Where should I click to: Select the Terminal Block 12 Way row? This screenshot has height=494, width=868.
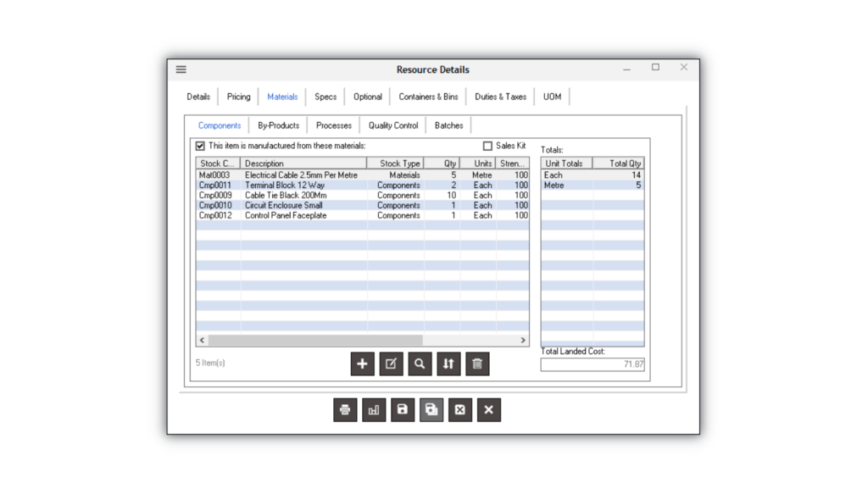[x=363, y=186]
